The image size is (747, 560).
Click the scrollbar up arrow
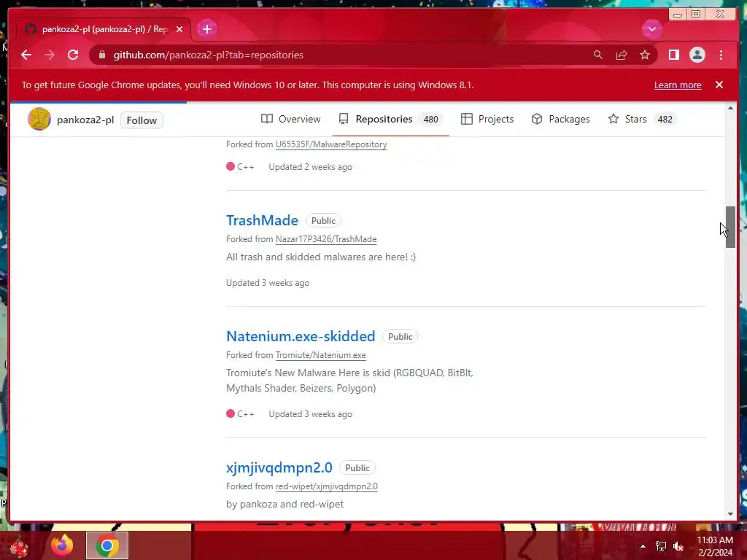point(730,108)
